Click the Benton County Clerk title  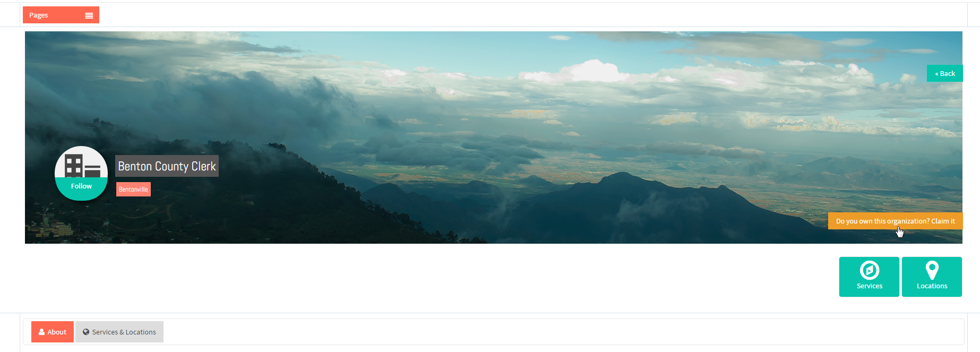point(167,166)
